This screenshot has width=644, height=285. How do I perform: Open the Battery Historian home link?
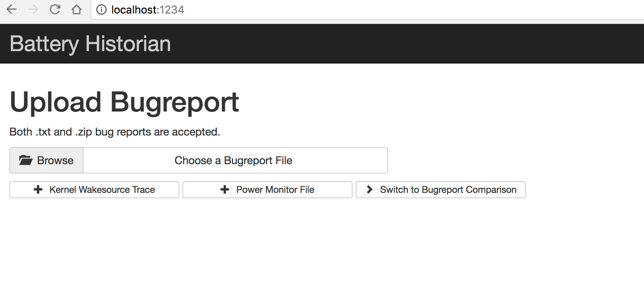click(x=90, y=43)
